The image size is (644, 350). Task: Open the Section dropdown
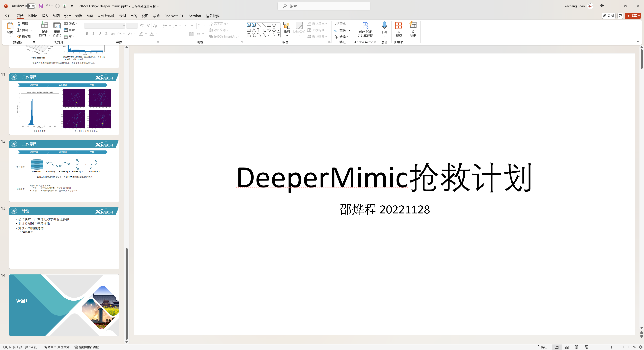[69, 37]
